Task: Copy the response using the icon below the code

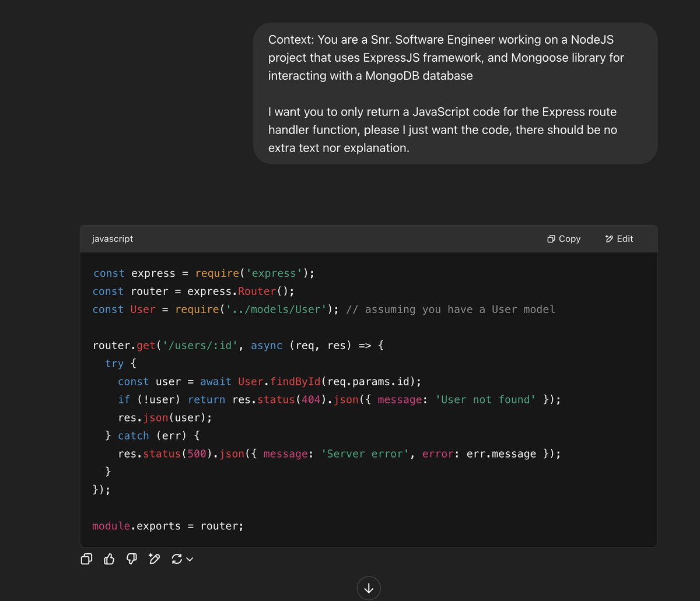Action: [x=86, y=559]
